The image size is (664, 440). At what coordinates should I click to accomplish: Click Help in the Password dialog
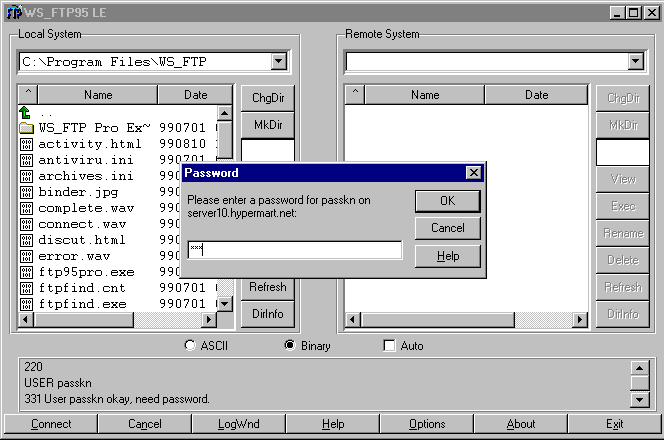click(448, 256)
